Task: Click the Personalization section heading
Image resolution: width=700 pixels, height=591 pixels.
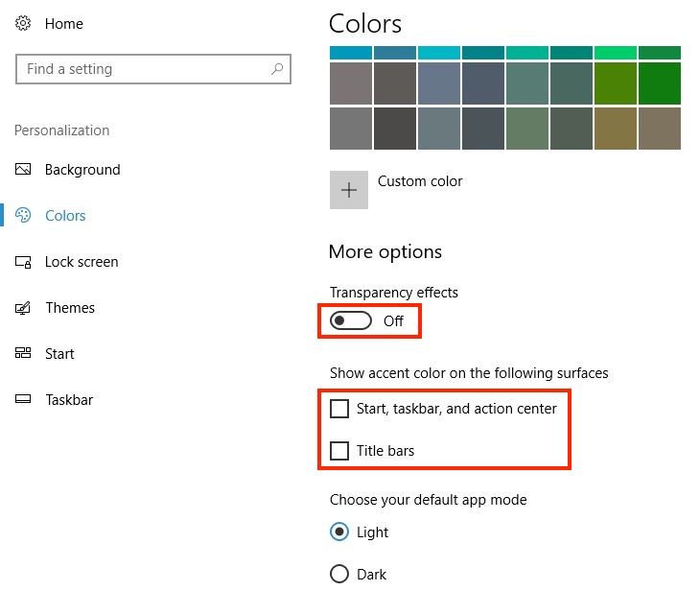Action: [x=61, y=130]
